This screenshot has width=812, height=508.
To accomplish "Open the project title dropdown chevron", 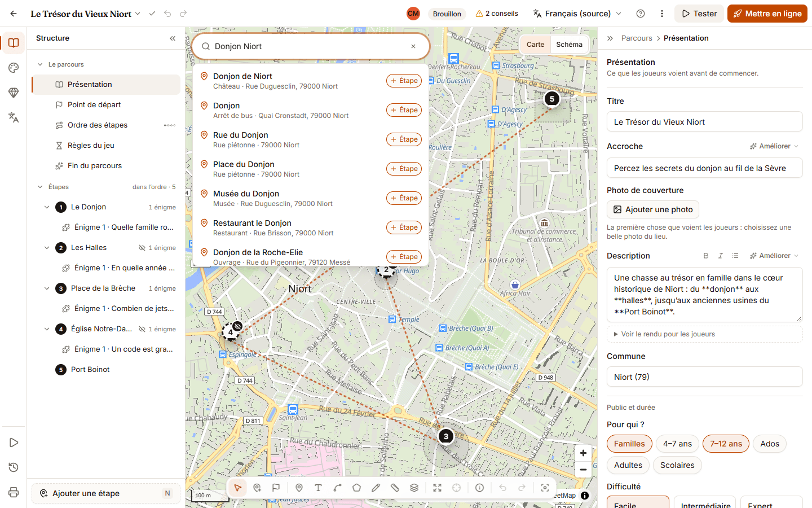I will (138, 14).
